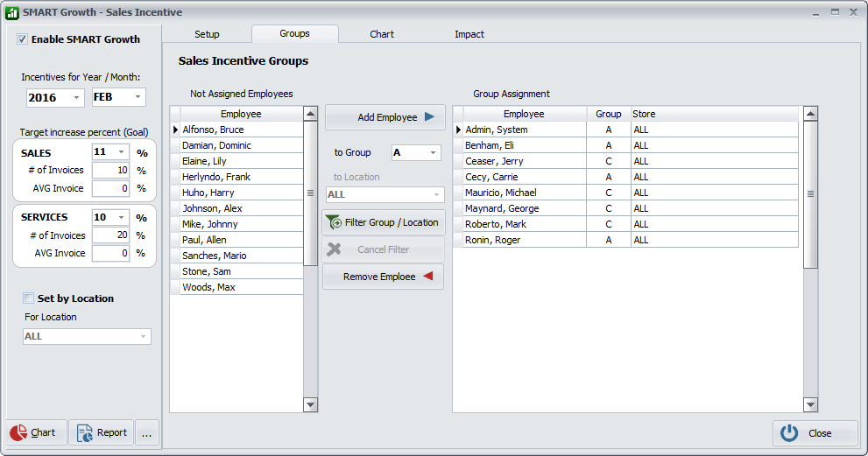Screen dimensions: 868x456
Task: Click SERVICES # of Invoices field
Action: pyautogui.click(x=110, y=235)
